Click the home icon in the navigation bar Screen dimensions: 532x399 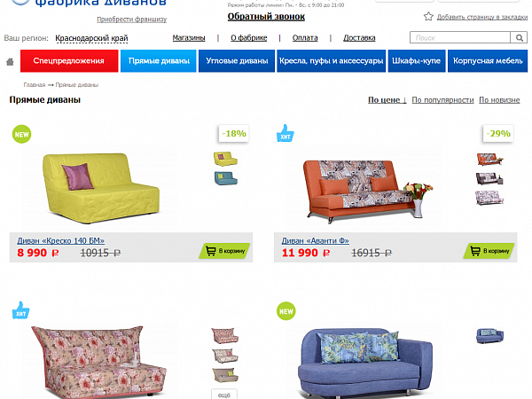[x=10, y=62]
